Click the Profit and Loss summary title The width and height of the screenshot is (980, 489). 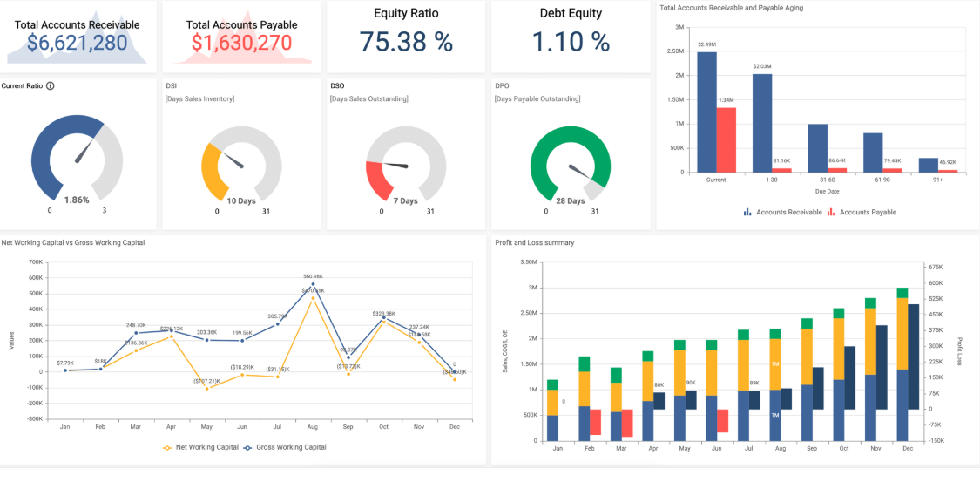[x=534, y=242]
